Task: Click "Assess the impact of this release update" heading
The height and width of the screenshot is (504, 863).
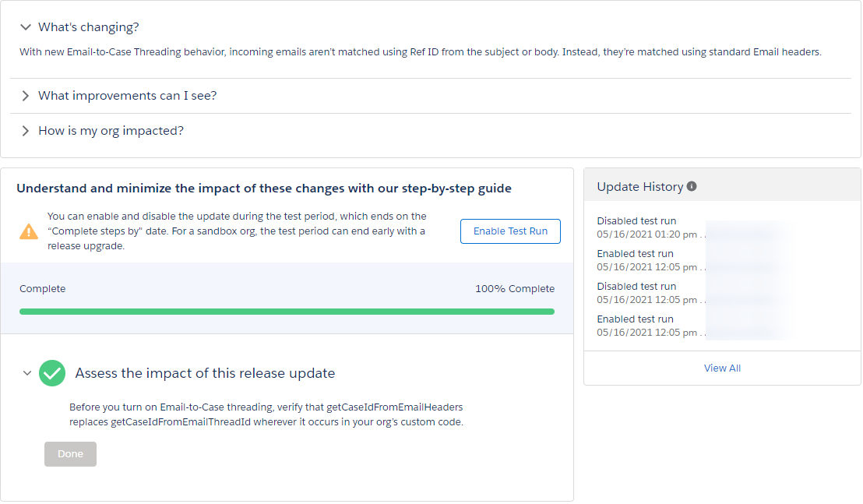Action: coord(205,373)
